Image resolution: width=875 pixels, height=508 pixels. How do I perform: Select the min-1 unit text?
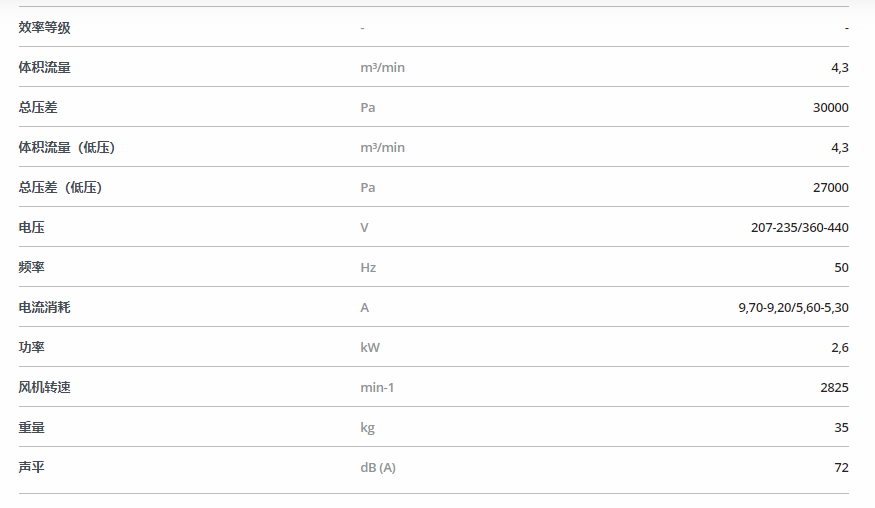point(377,387)
